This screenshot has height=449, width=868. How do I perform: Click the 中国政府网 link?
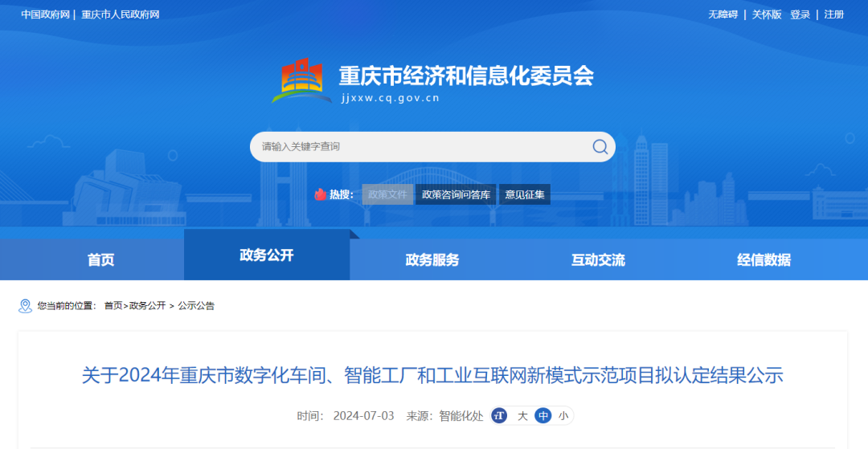(x=45, y=14)
